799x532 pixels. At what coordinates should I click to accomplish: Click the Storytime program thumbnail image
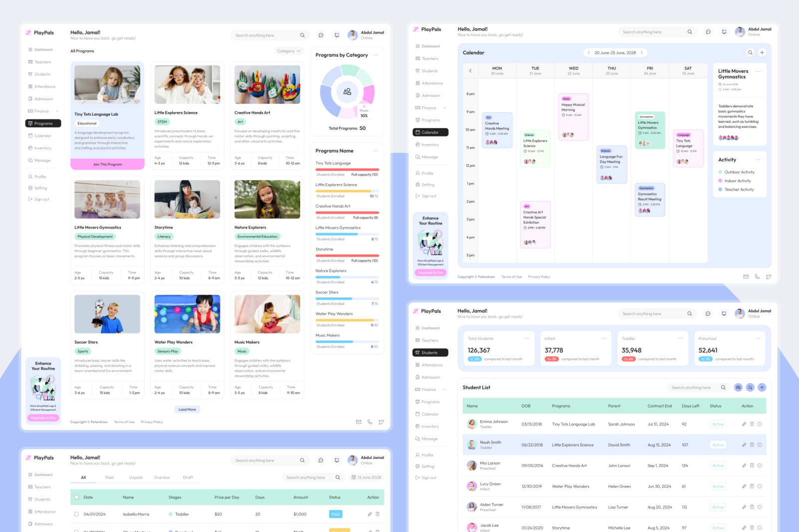[187, 199]
